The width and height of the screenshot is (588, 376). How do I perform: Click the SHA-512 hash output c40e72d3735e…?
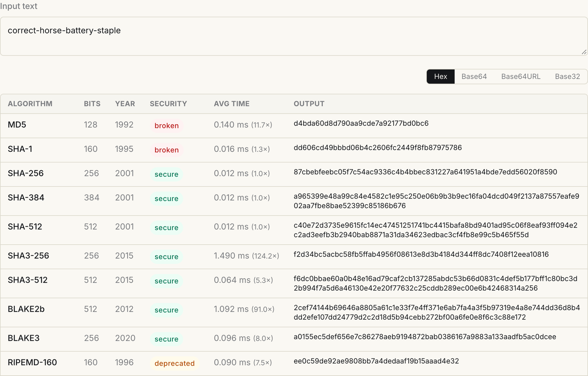click(x=435, y=230)
